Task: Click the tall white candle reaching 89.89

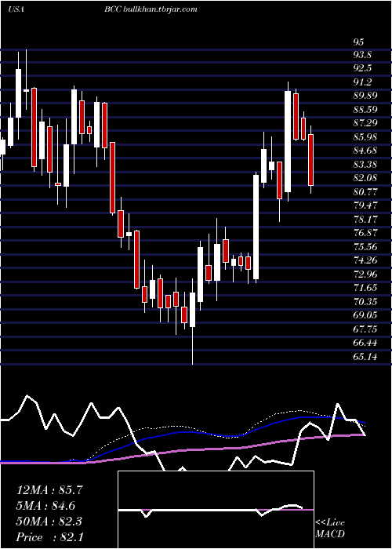Action: click(288, 141)
